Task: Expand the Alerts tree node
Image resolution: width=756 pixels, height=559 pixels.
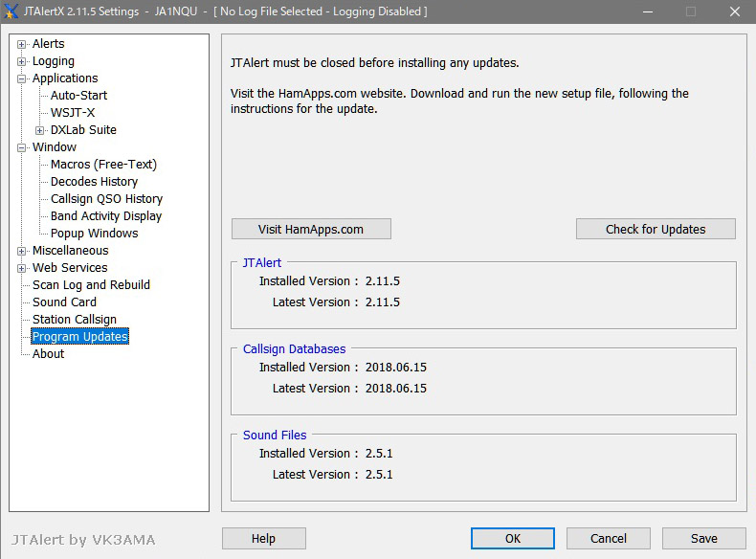Action: point(22,44)
